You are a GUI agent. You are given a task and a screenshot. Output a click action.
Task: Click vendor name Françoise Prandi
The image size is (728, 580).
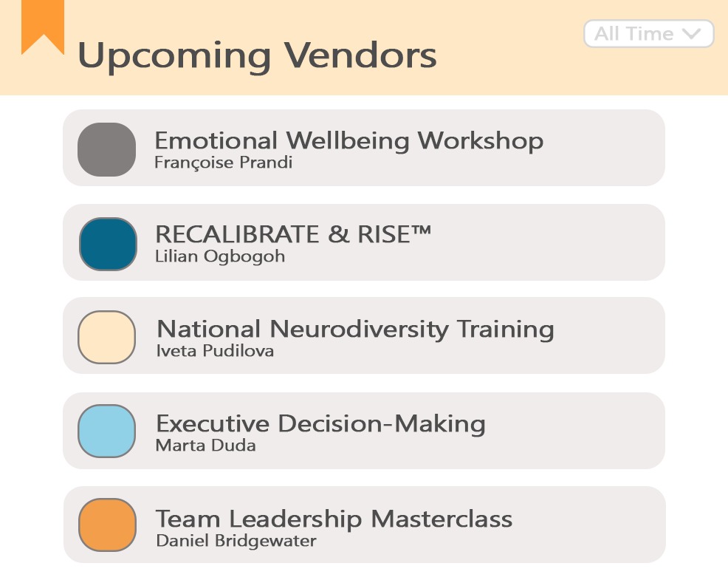click(223, 163)
